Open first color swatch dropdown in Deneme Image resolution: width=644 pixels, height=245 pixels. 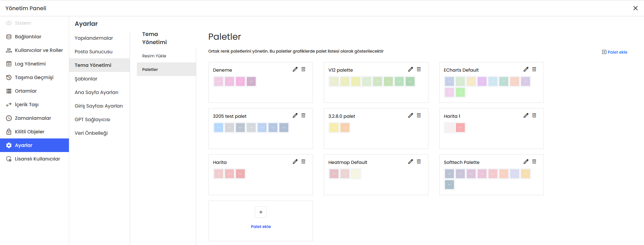click(219, 81)
